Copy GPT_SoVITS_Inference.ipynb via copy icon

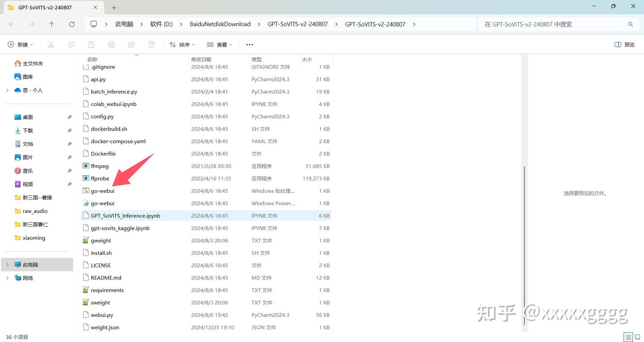tap(71, 44)
